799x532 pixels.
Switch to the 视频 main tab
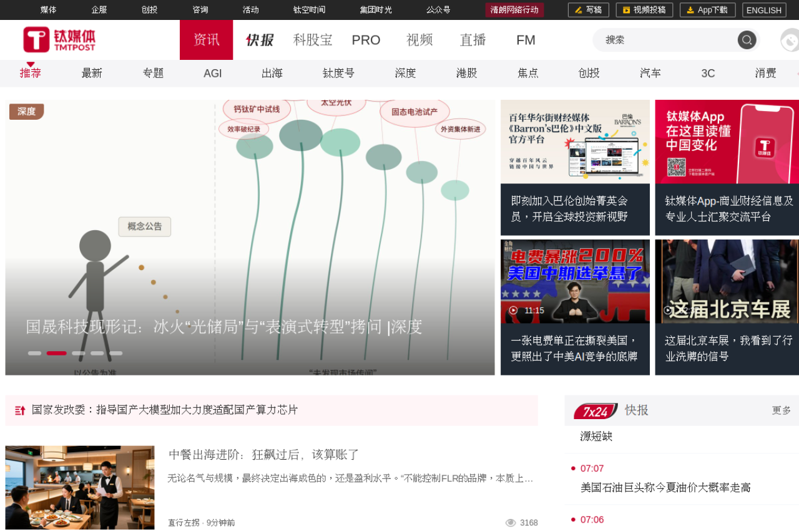pyautogui.click(x=419, y=40)
